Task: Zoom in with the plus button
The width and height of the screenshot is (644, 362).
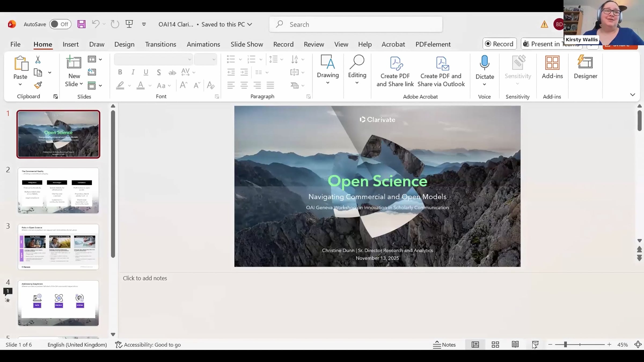Action: pos(609,345)
